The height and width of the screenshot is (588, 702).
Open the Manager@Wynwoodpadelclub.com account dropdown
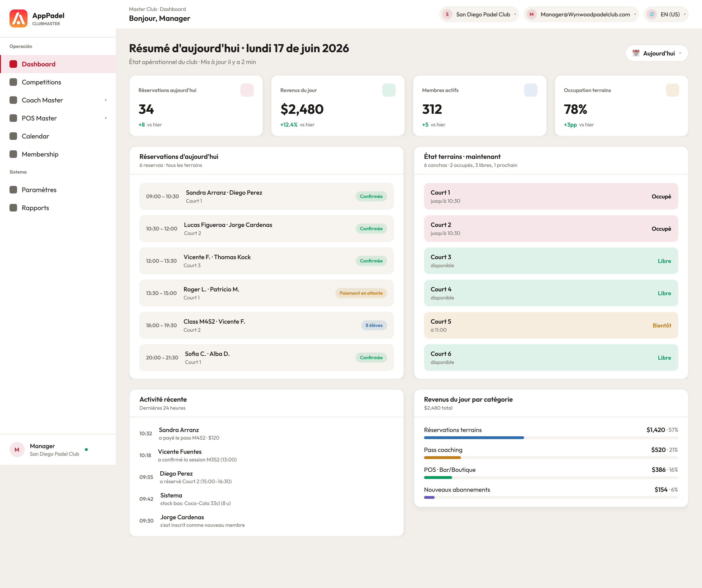581,14
